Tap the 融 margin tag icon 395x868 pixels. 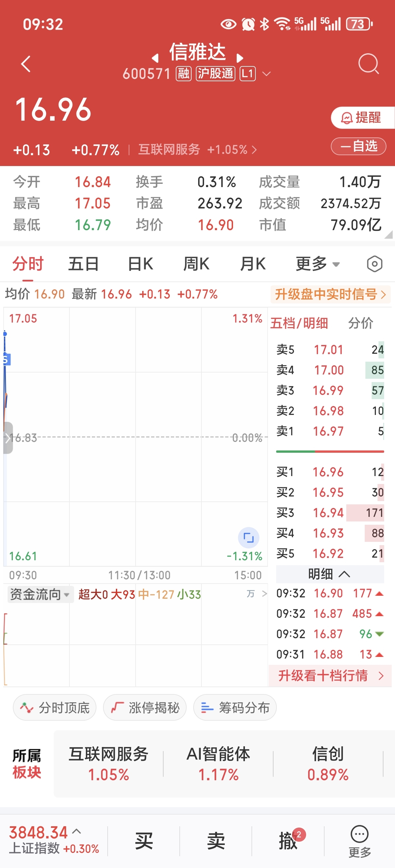pyautogui.click(x=183, y=73)
